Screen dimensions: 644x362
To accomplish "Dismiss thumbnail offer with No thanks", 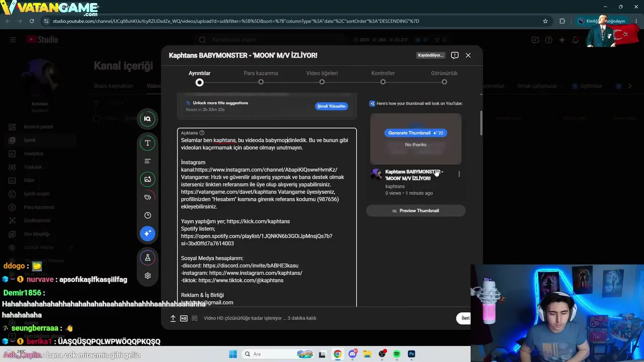I will tap(416, 145).
